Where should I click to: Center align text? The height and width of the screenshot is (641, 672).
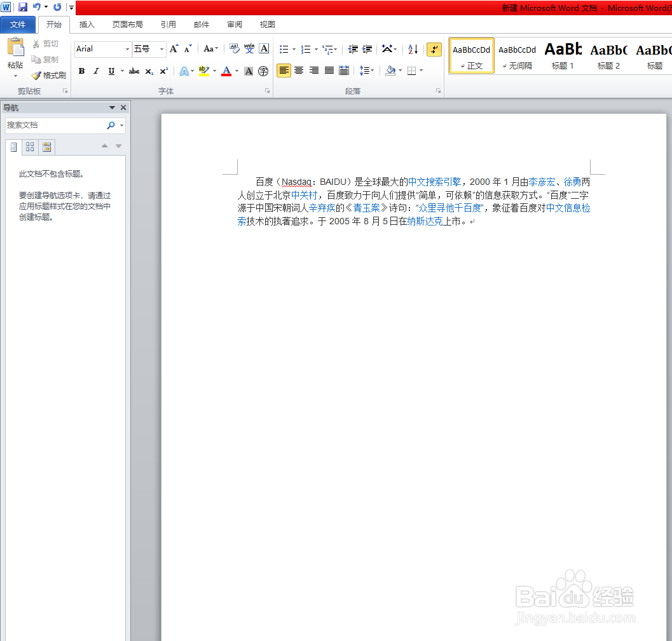click(x=299, y=71)
